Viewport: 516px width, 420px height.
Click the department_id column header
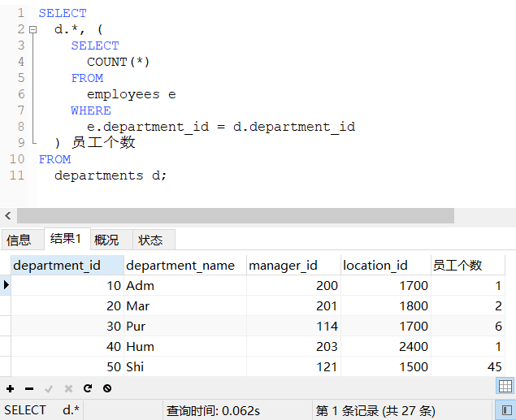point(57,265)
